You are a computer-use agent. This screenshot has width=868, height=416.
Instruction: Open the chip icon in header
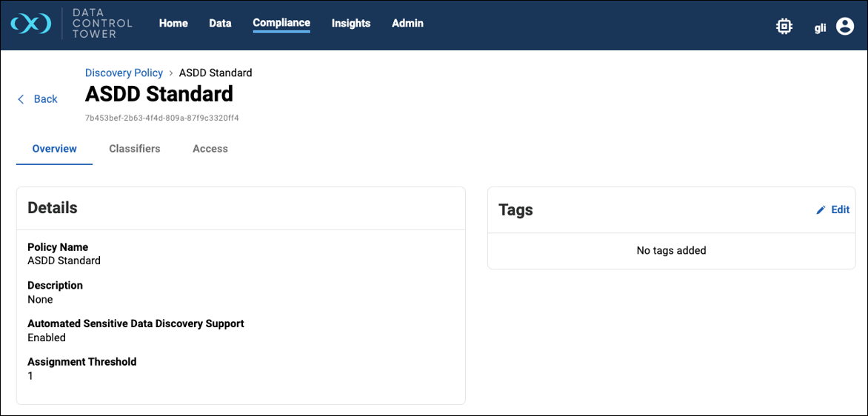click(784, 27)
